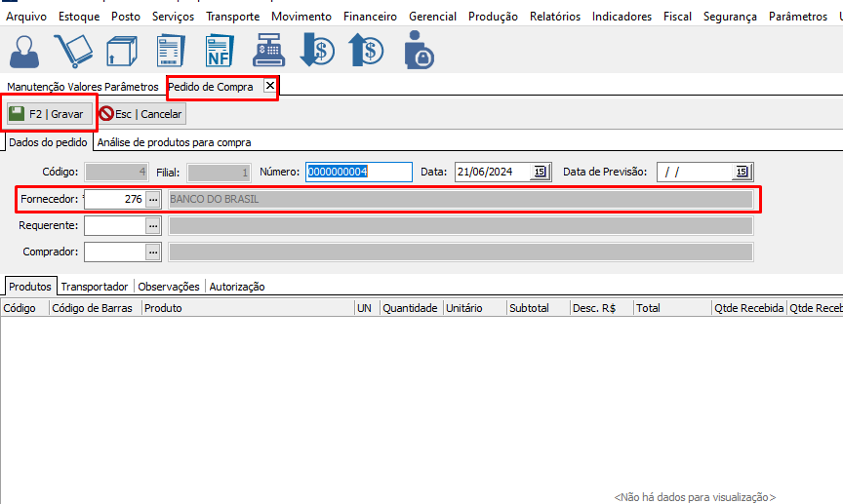Image resolution: width=843 pixels, height=504 pixels.
Task: Open the NF invoice icon
Action: click(x=220, y=51)
